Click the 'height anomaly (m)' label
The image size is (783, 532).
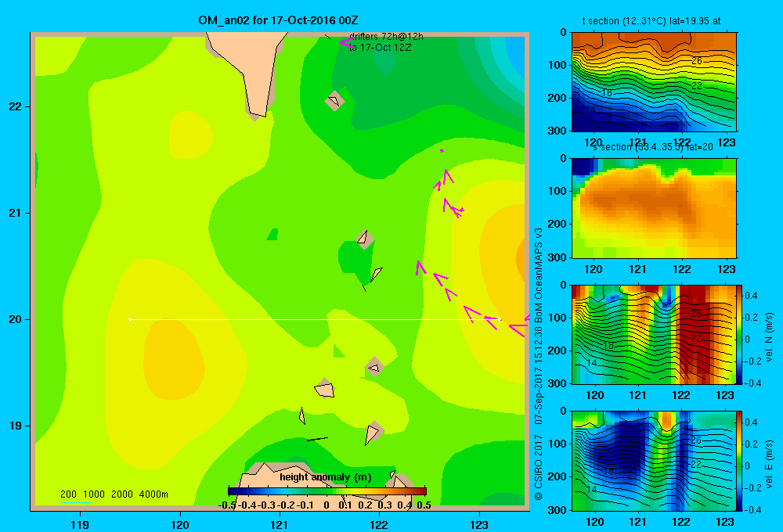click(326, 477)
